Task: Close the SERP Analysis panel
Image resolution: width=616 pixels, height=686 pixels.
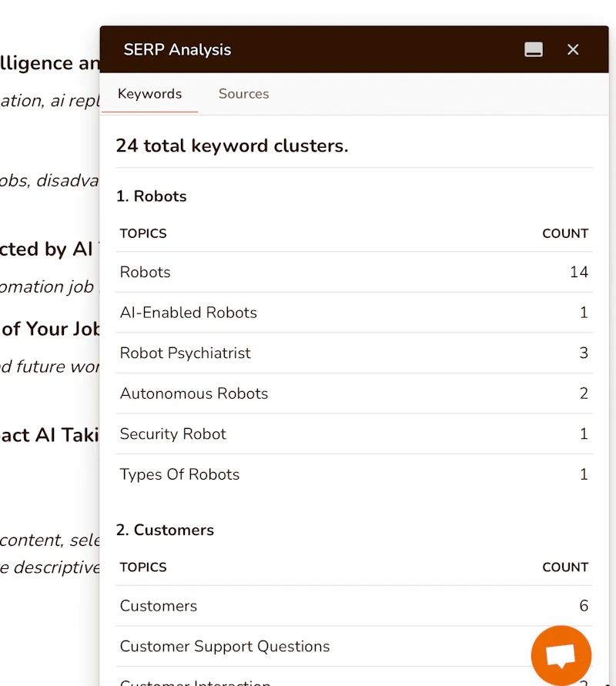Action: click(x=573, y=50)
